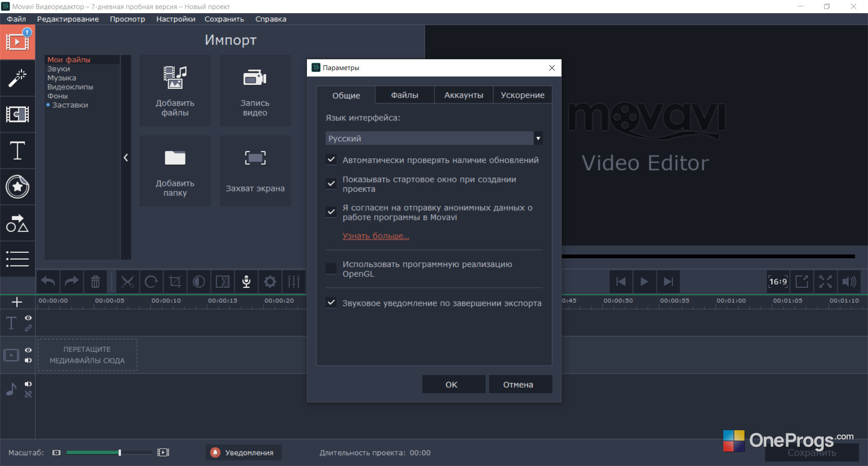This screenshot has height=466, width=868.
Task: Toggle the titles track link icon
Action: (x=28, y=328)
